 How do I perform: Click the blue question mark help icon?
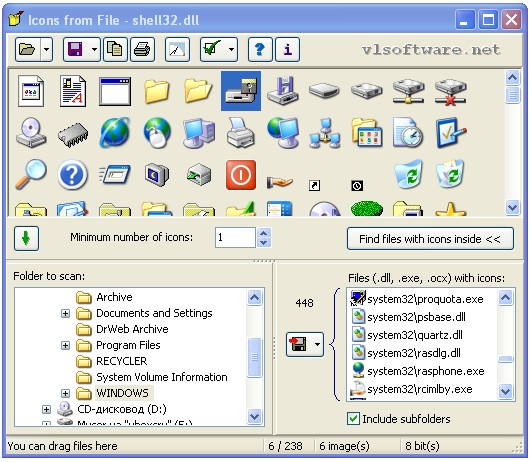(x=260, y=50)
